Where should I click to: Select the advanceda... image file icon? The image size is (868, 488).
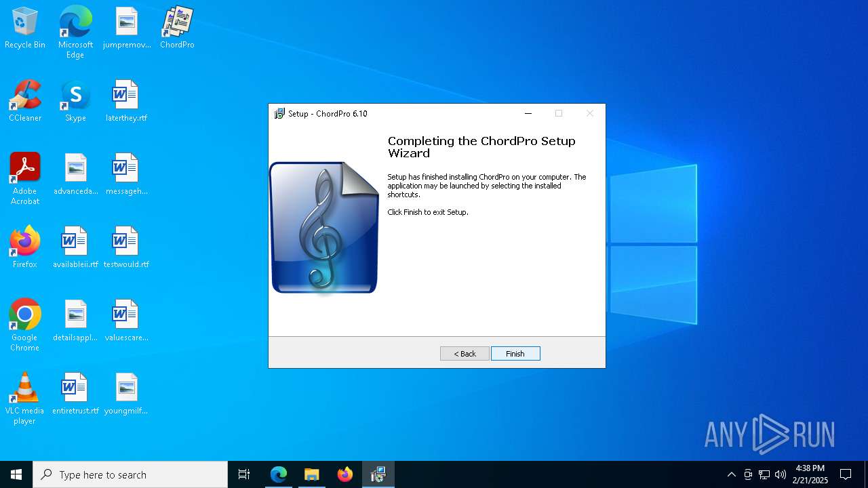click(75, 175)
